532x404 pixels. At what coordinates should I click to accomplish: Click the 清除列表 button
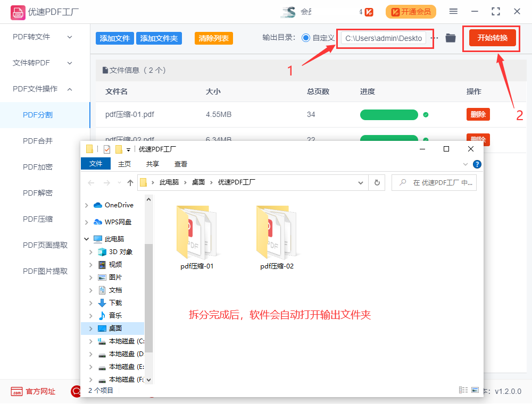[x=213, y=38]
